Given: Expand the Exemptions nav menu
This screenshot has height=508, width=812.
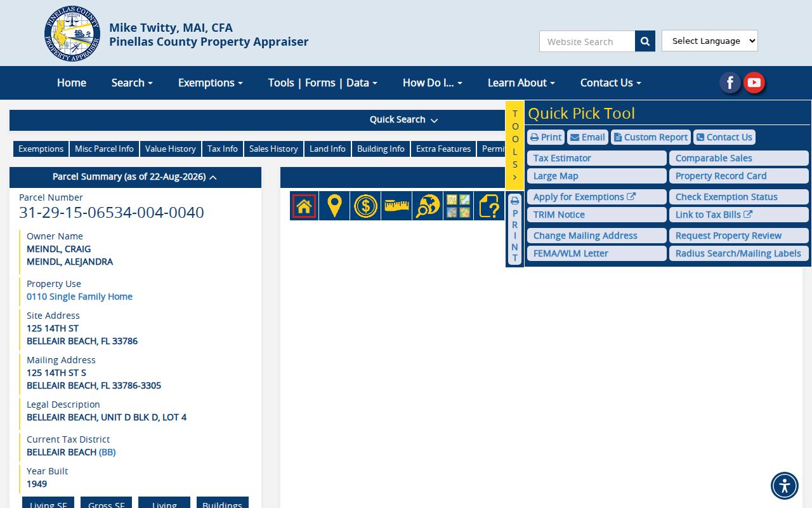Looking at the screenshot, I should coord(211,83).
